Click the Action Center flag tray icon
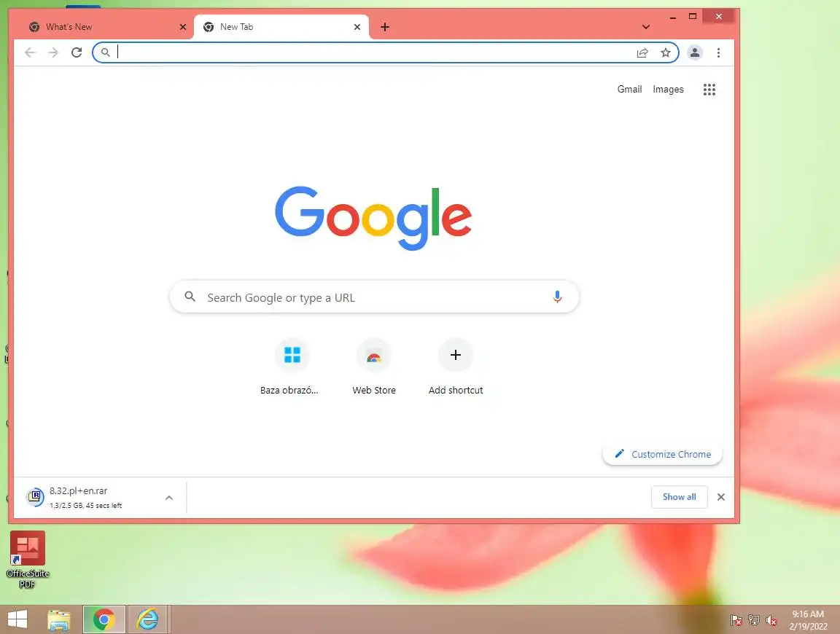Image resolution: width=840 pixels, height=634 pixels. tap(736, 620)
